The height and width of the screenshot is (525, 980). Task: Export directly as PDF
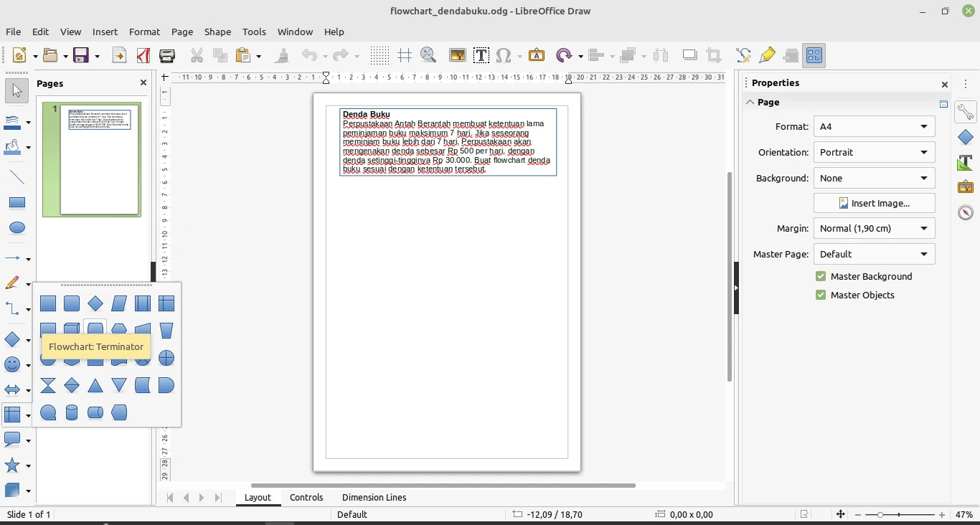click(143, 55)
